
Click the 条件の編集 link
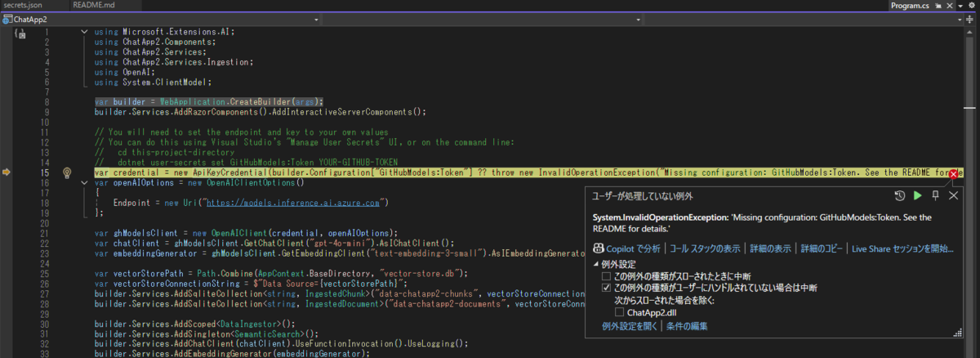687,326
